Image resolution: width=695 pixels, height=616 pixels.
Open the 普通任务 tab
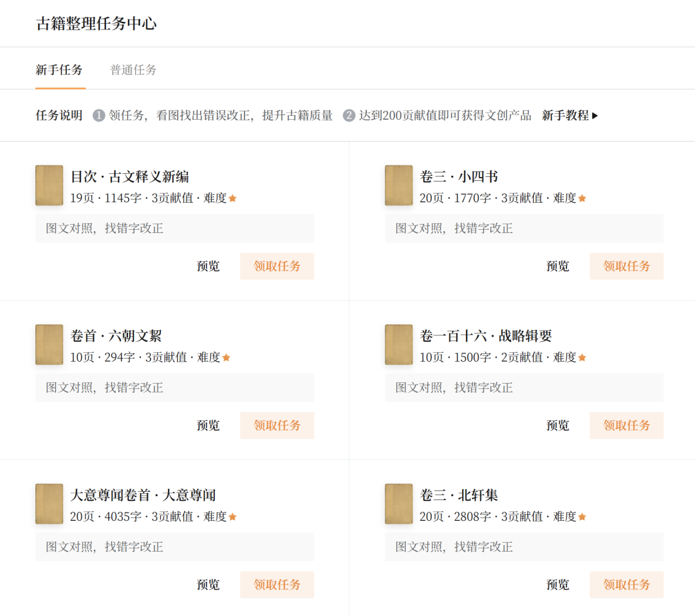133,70
